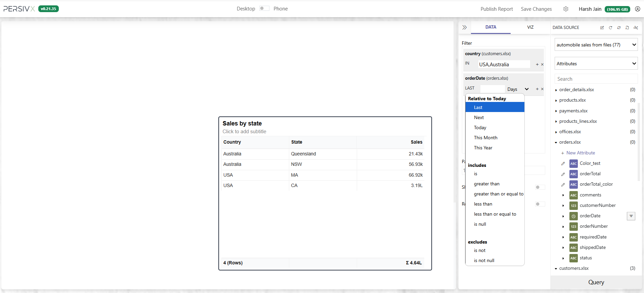Click the filter icon next to orderDate attribute
This screenshot has height=293, width=644.
631,216
